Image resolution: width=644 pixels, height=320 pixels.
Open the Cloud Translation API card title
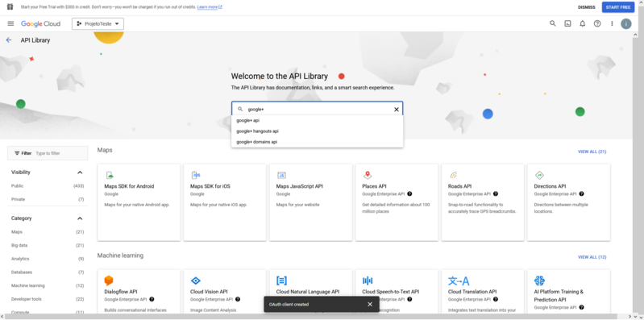coord(472,292)
